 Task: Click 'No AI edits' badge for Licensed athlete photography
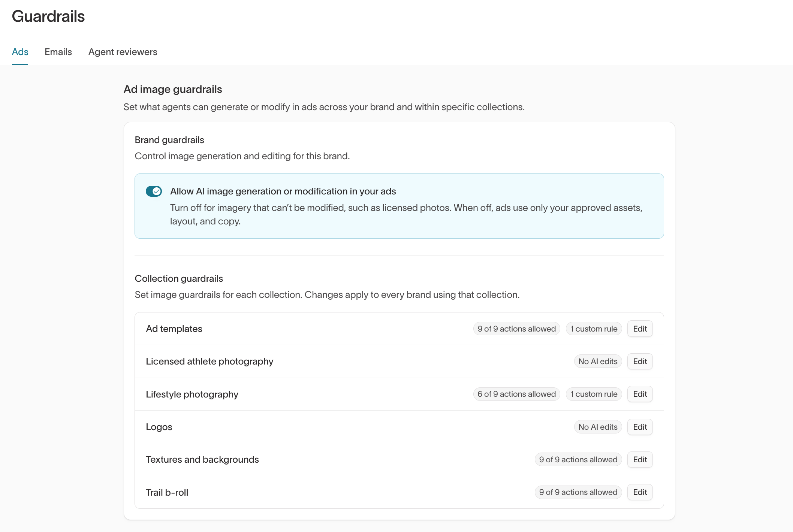click(598, 361)
